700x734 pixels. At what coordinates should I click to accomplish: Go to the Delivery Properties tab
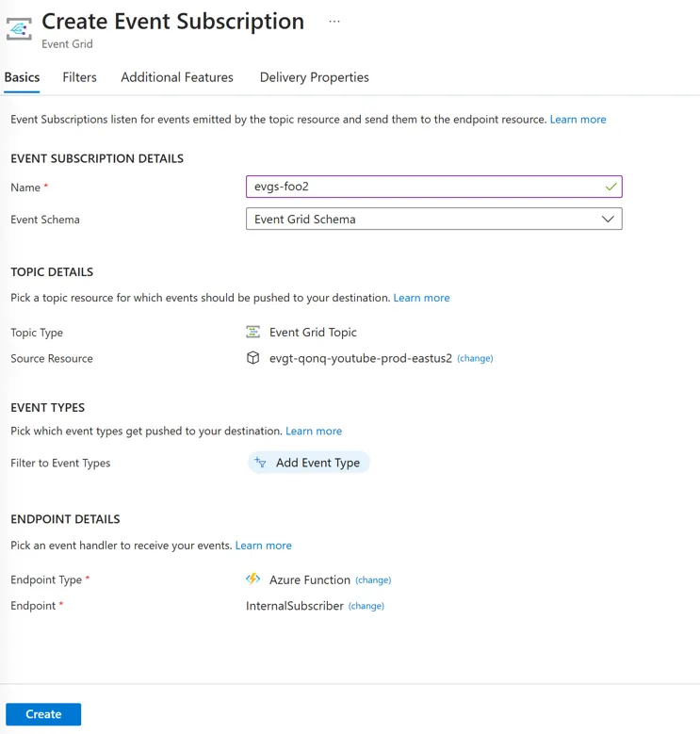pos(315,77)
